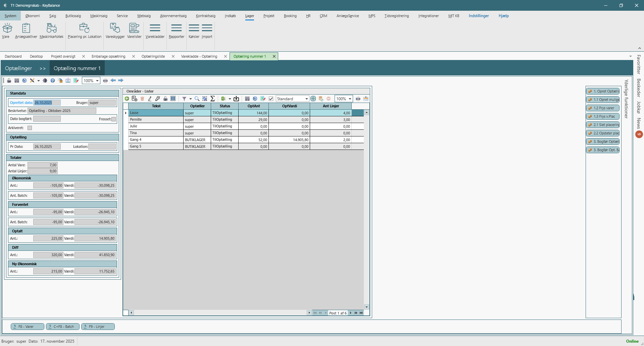
Task: Click the sum (sigma) icon in list toolbar
Action: (x=212, y=99)
